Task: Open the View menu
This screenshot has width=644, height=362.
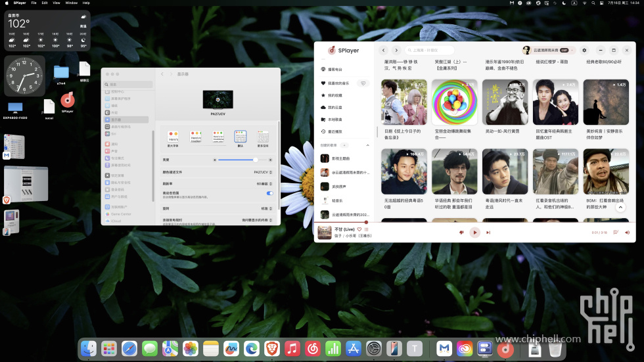Action: coord(57,3)
